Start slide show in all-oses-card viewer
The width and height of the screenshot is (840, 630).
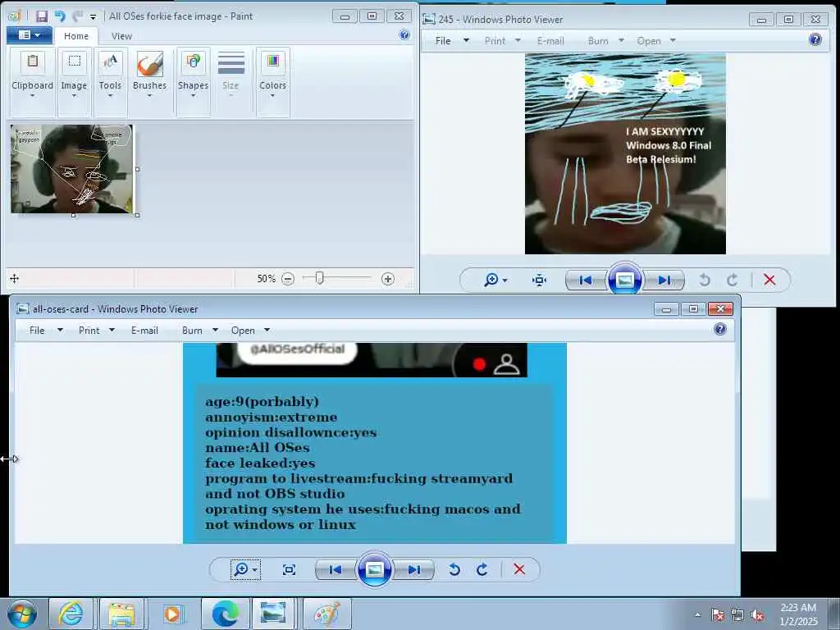(374, 569)
